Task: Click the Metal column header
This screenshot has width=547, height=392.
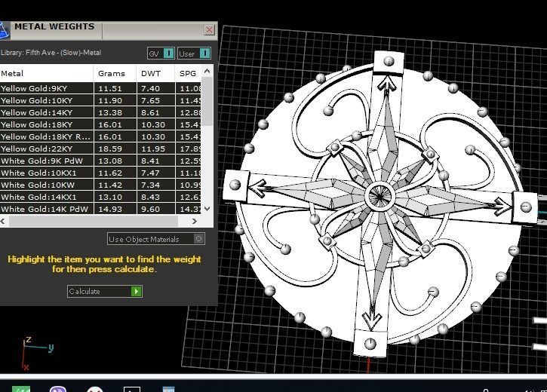Action: pyautogui.click(x=47, y=74)
